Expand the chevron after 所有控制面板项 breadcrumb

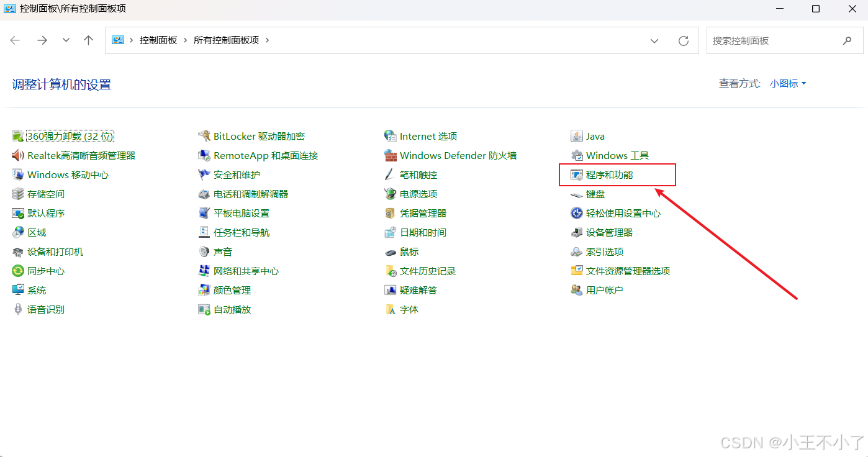[x=268, y=40]
